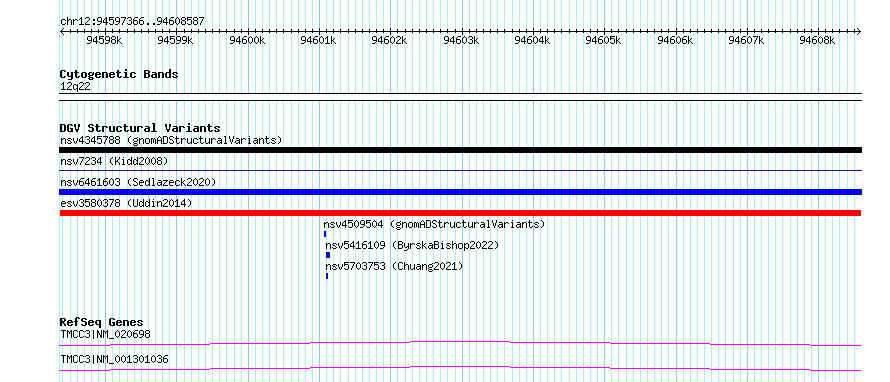Open variant label nsv6461603 (Sedlazeck2020)
Viewport: 890px width, 382px height.
coord(138,182)
